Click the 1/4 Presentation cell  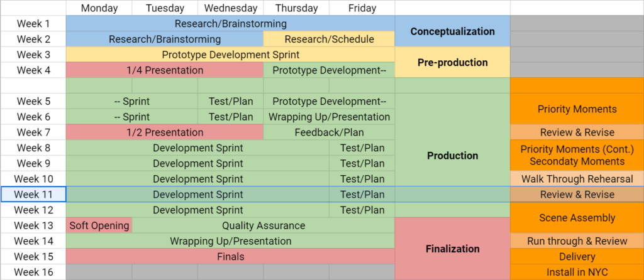tap(165, 70)
